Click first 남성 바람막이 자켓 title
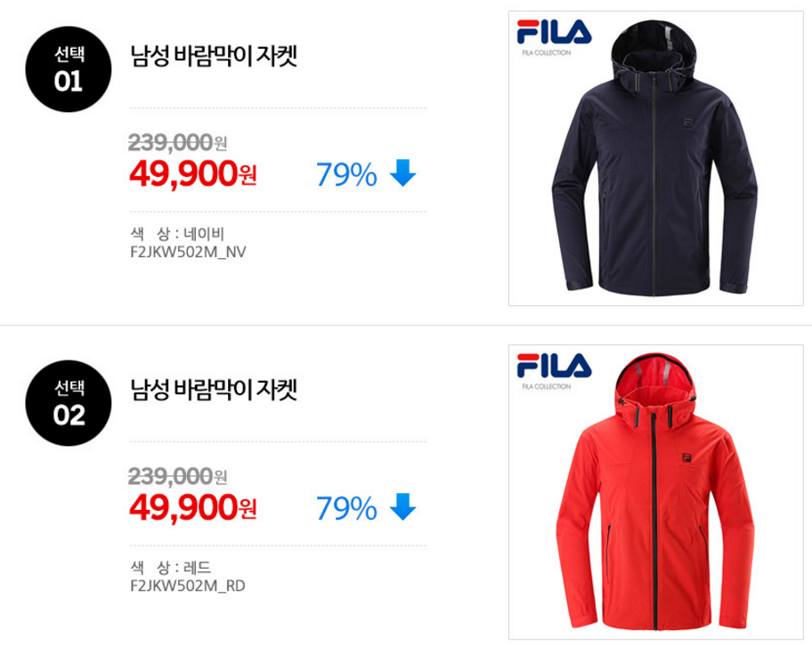The image size is (812, 647). [214, 56]
